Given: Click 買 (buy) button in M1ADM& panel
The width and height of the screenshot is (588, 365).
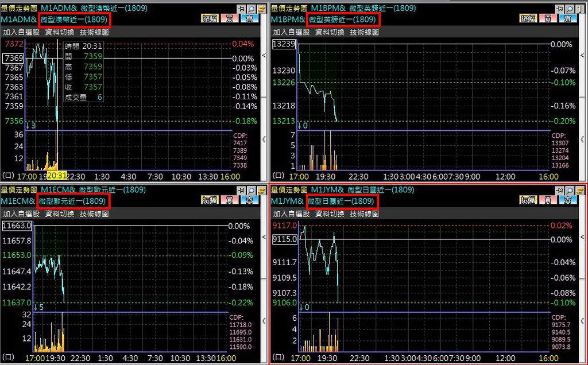Looking at the screenshot, I should point(230,19).
